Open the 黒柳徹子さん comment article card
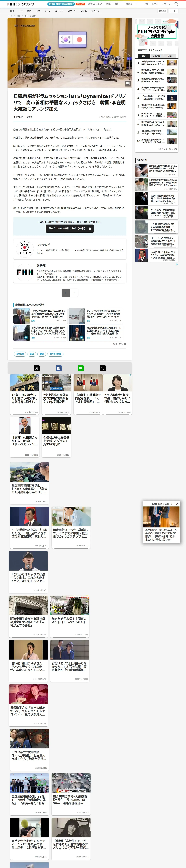This screenshot has height=868, width=186. (x=28, y=705)
